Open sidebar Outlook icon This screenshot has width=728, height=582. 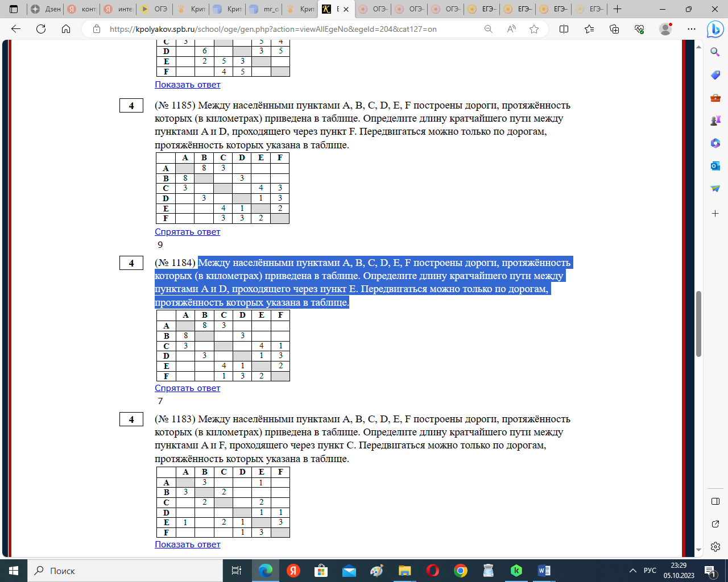coord(715,166)
